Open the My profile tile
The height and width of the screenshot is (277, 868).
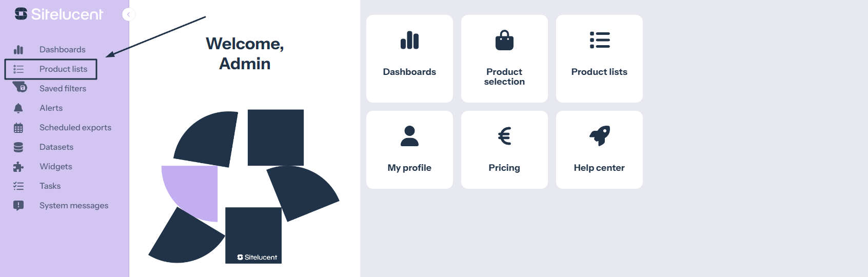(x=409, y=150)
